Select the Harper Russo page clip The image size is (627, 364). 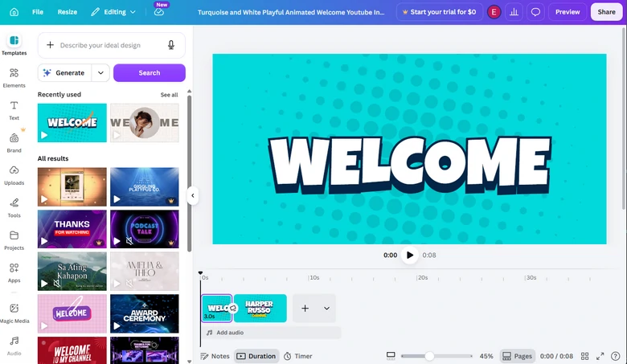[260, 308]
